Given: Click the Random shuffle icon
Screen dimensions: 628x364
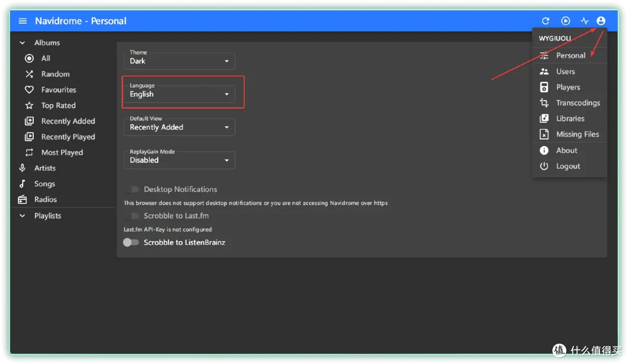Looking at the screenshot, I should pyautogui.click(x=29, y=74).
